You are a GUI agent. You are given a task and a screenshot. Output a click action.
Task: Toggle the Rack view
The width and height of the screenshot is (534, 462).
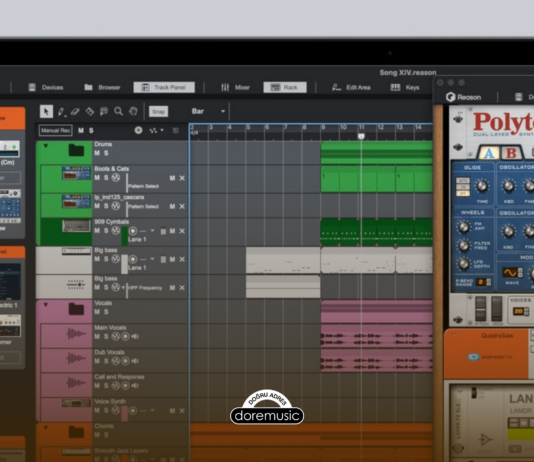tap(285, 87)
